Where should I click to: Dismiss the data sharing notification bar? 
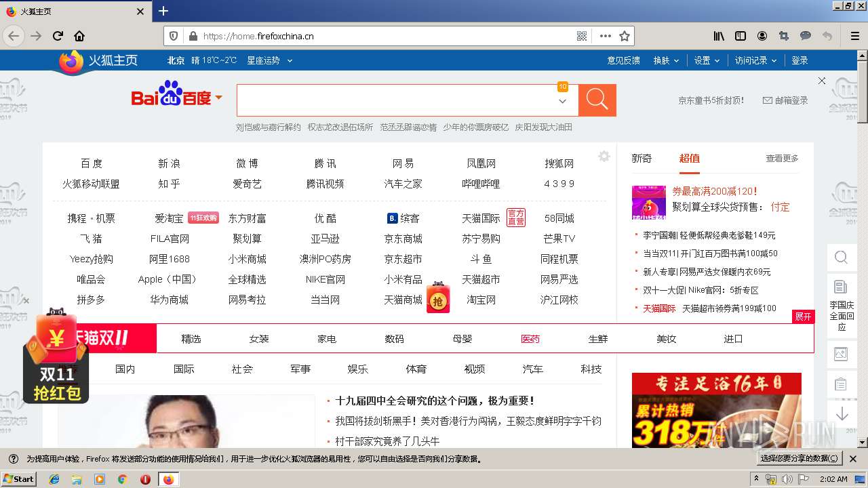point(853,459)
